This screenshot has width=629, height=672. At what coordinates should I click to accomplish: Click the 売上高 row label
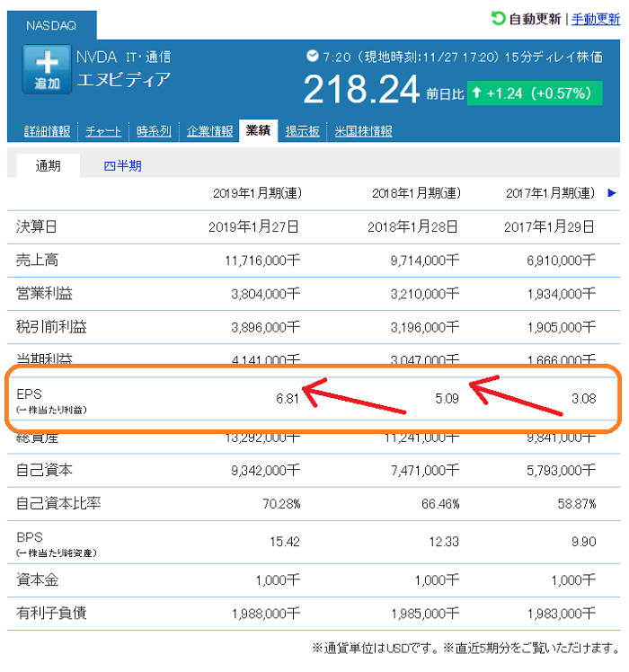pyautogui.click(x=38, y=260)
